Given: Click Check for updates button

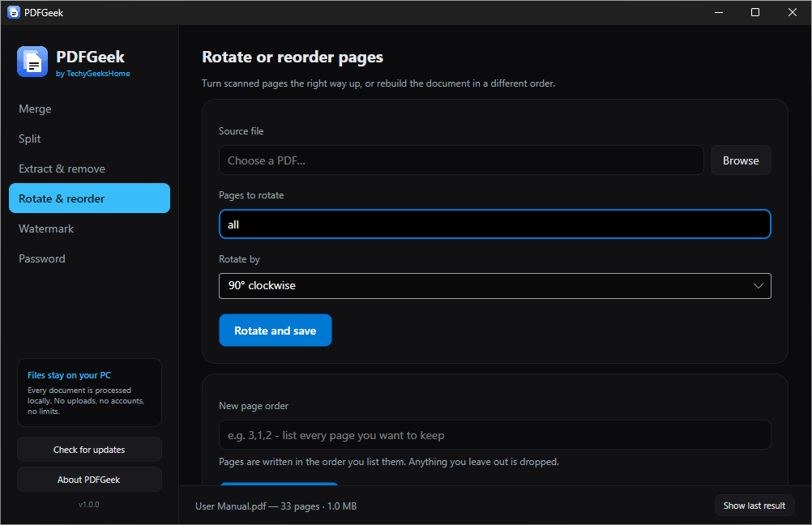Looking at the screenshot, I should tap(89, 450).
